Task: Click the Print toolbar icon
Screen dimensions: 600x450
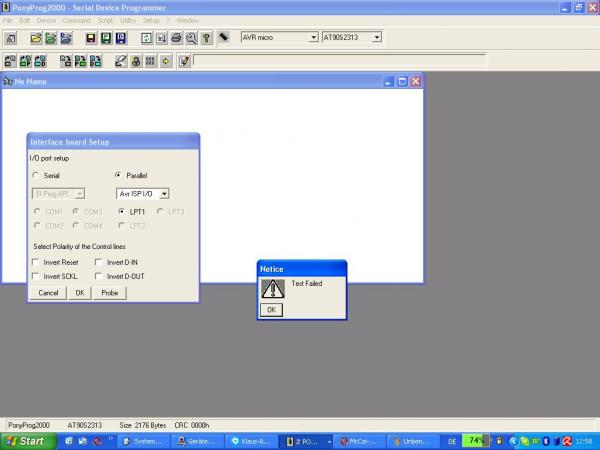Action: [176, 38]
